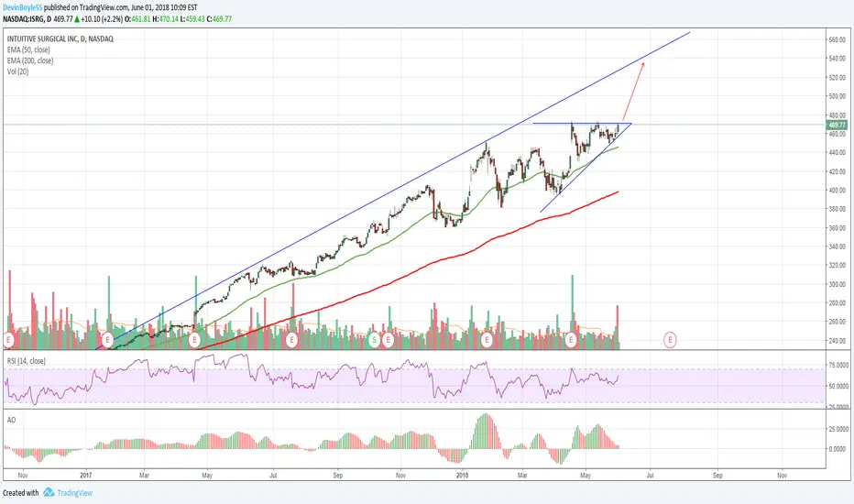Click the H:470.14 high value
Screen dimensions: 854x504
pos(165,19)
